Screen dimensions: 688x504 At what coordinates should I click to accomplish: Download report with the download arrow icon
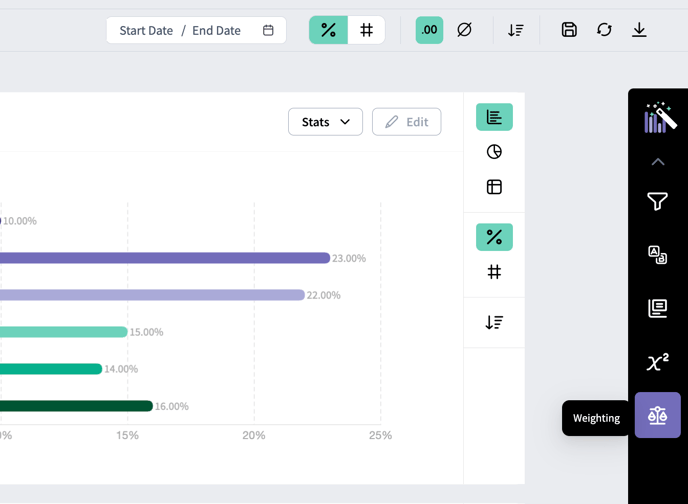click(639, 30)
